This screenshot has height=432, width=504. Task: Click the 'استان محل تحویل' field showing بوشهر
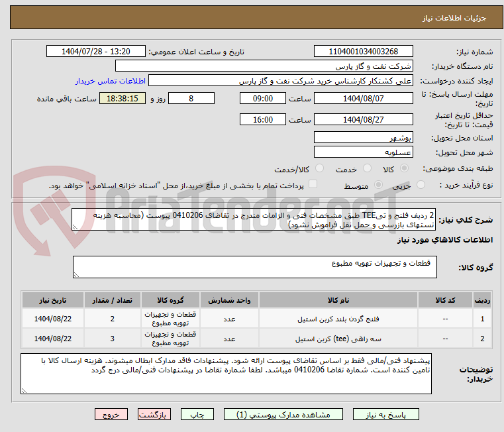(363, 137)
